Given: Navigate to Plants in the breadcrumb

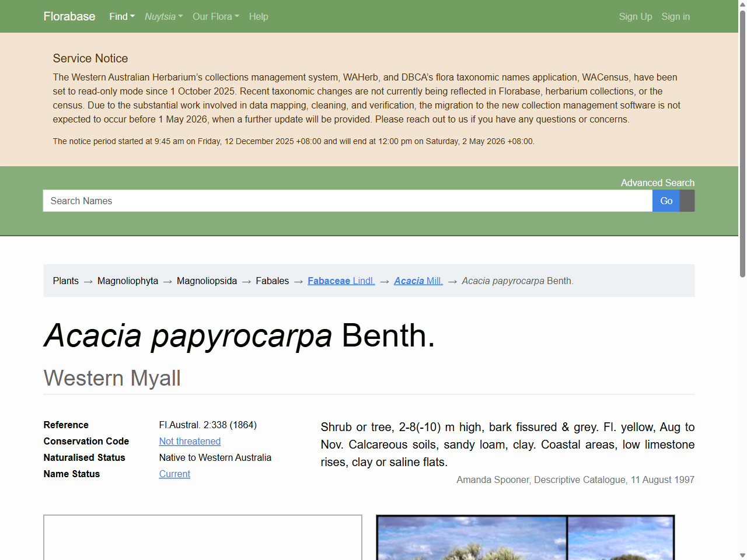Looking at the screenshot, I should tap(65, 281).
